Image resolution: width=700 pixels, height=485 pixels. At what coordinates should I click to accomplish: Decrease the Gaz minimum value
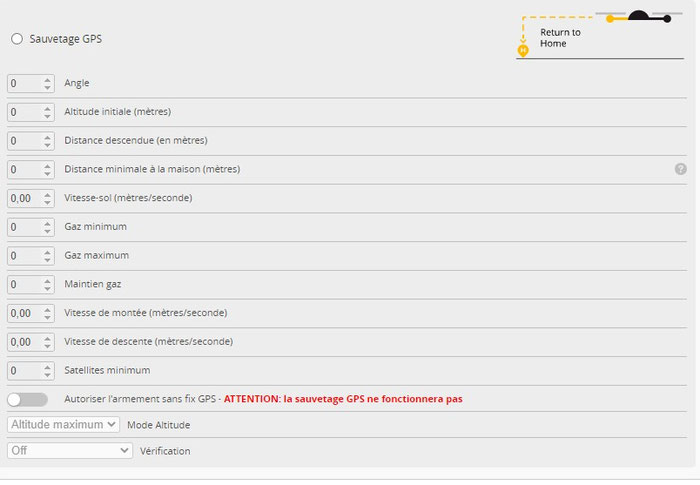pyautogui.click(x=47, y=231)
